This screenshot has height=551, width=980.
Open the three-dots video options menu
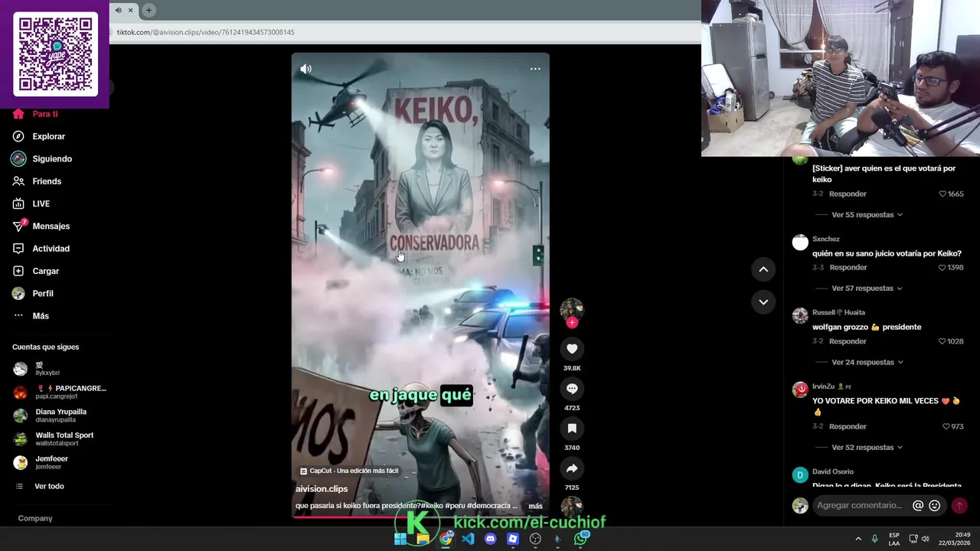tap(535, 69)
